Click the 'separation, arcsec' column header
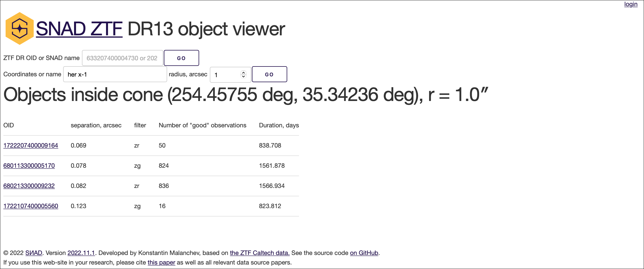The image size is (644, 269). (96, 125)
